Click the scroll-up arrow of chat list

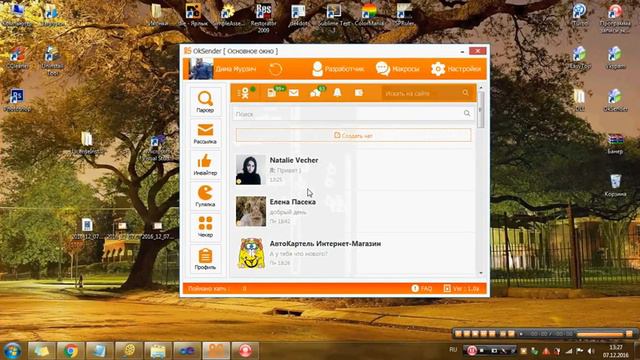point(481,88)
